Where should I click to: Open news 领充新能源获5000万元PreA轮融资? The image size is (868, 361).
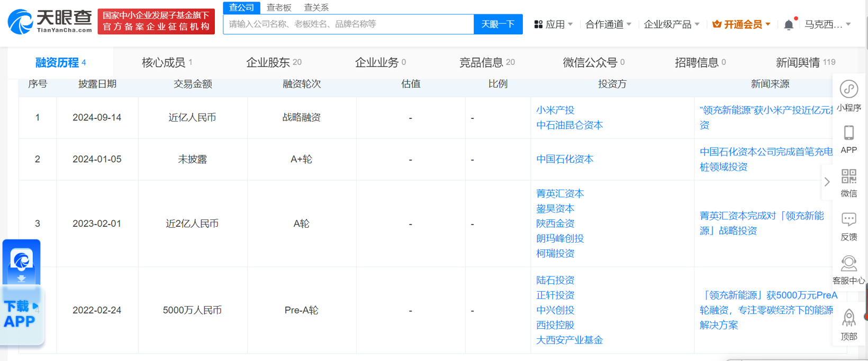[x=768, y=310]
